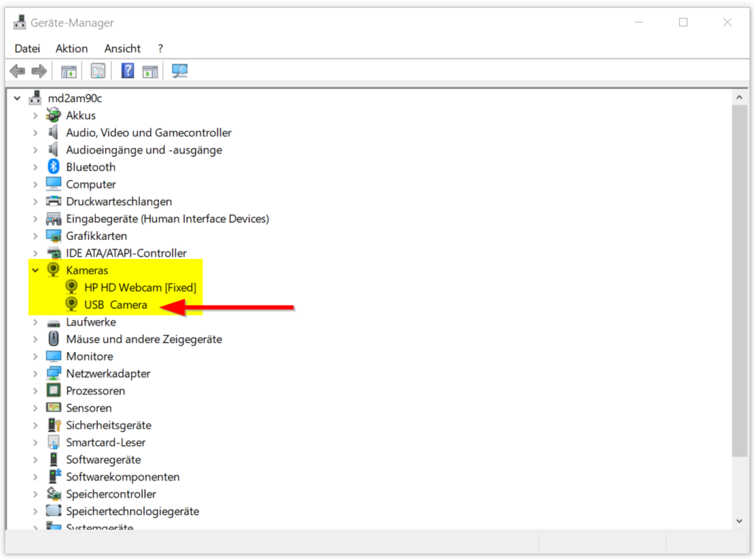Select HP HD Webcam [Fixed] device
This screenshot has height=560, width=754.
(140, 288)
